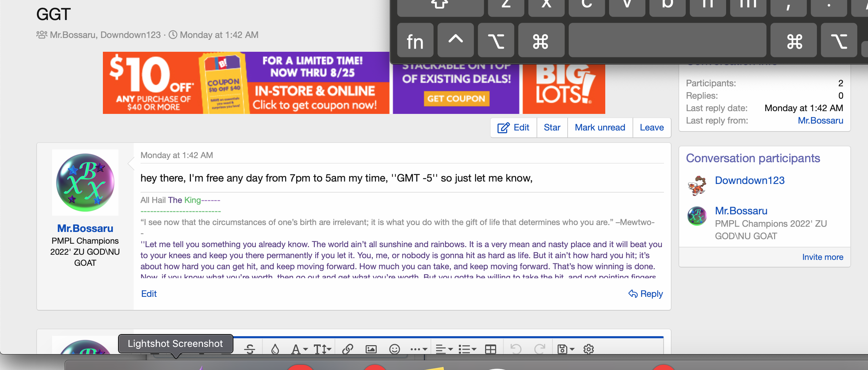The width and height of the screenshot is (868, 370).
Task: Click Mr.Bossaru's large post avatar
Action: click(85, 183)
